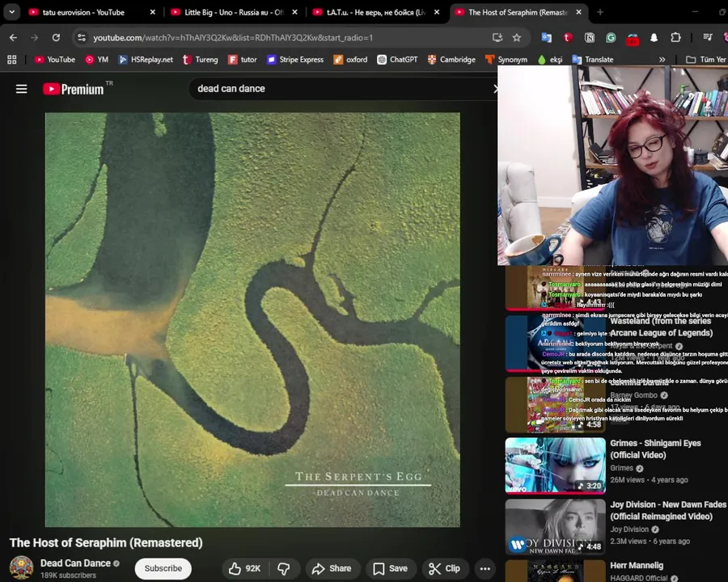Clear the YouTube search text
Viewport: 728px width, 582px height.
click(495, 88)
